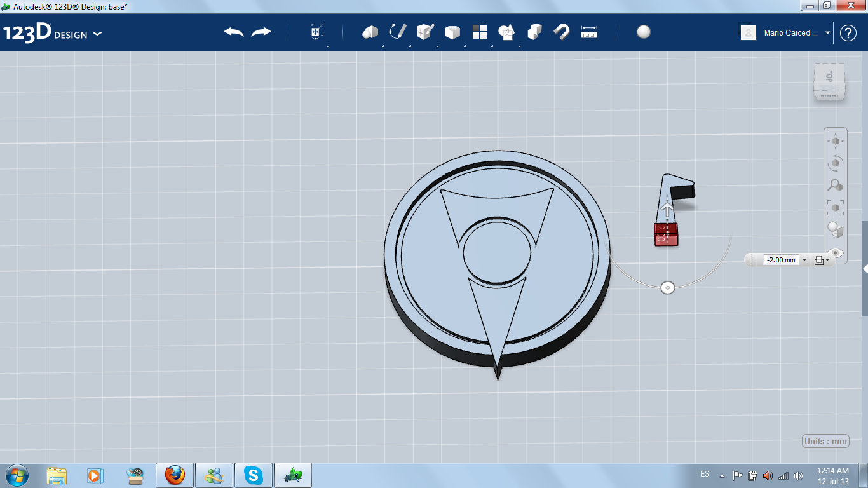Click the -2.00 mm distance field
This screenshot has height=488, width=868.
pos(781,260)
